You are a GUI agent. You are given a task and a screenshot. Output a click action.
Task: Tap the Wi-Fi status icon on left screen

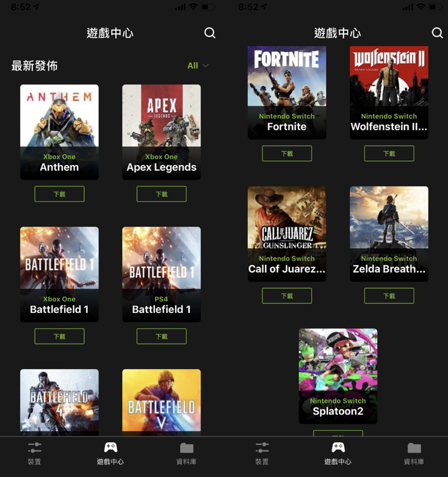[193, 7]
